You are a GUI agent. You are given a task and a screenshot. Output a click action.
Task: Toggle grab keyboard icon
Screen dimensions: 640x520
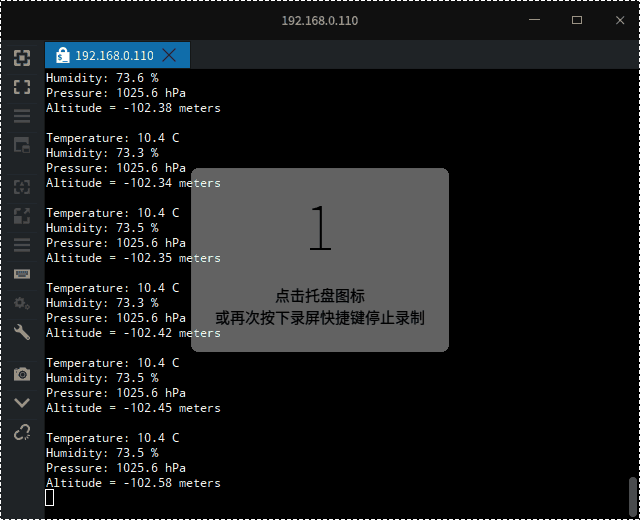pyautogui.click(x=22, y=273)
